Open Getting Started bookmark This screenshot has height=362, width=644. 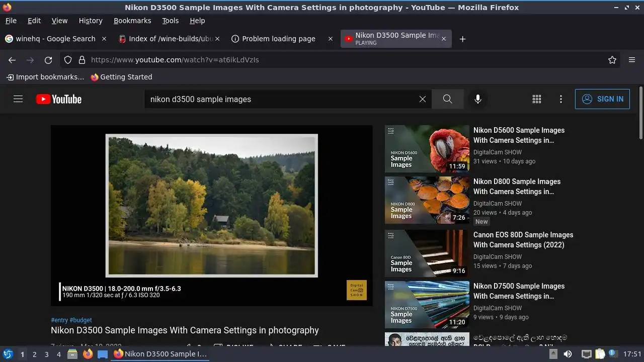point(121,77)
